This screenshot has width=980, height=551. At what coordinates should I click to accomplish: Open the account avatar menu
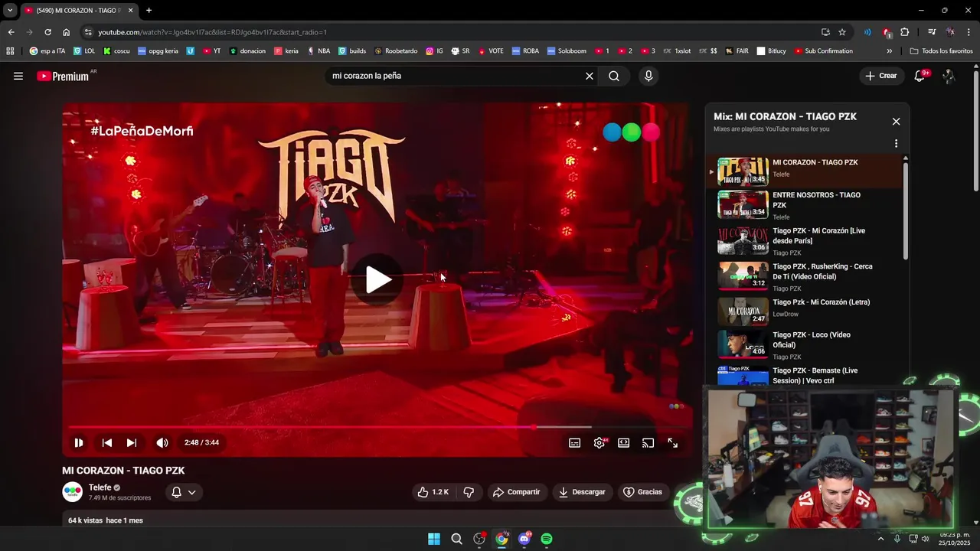(x=949, y=76)
